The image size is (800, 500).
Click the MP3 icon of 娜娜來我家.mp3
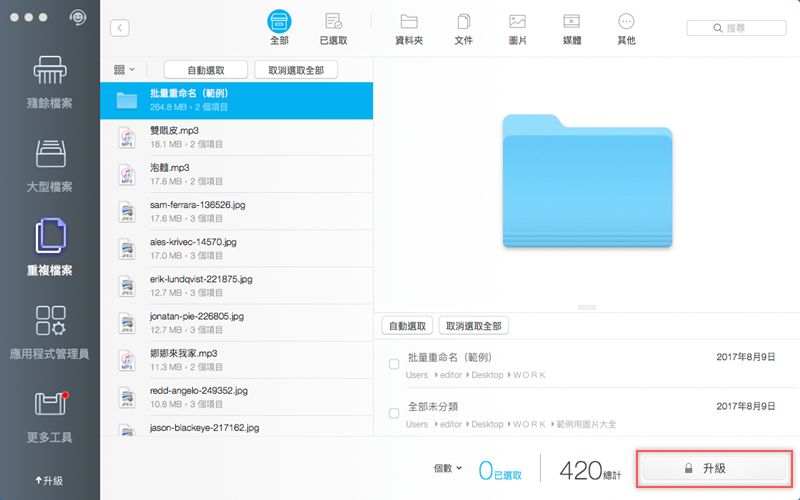pyautogui.click(x=127, y=361)
